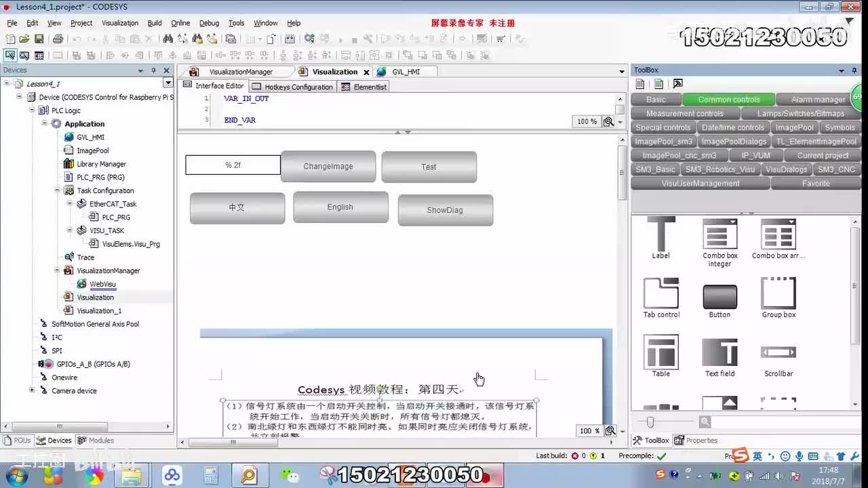The width and height of the screenshot is (868, 488).
Task: Collapse the VISU_TASK node
Action: [x=70, y=230]
